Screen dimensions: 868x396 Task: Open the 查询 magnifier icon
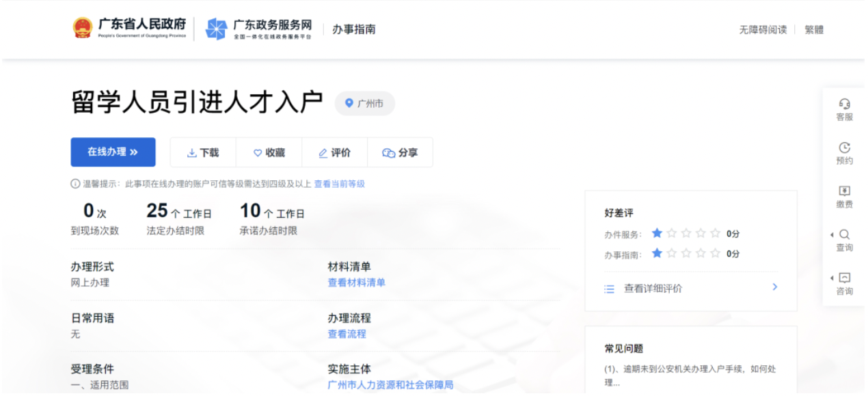tap(844, 234)
